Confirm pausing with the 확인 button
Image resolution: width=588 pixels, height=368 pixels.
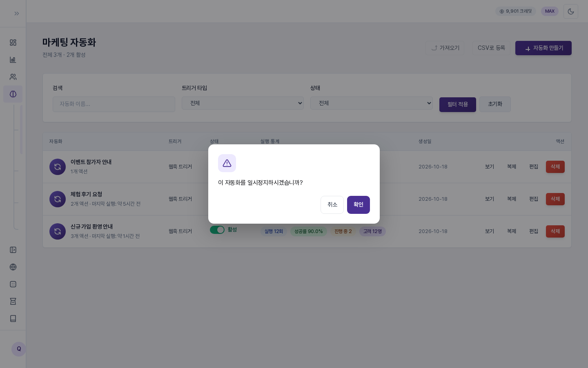(359, 205)
